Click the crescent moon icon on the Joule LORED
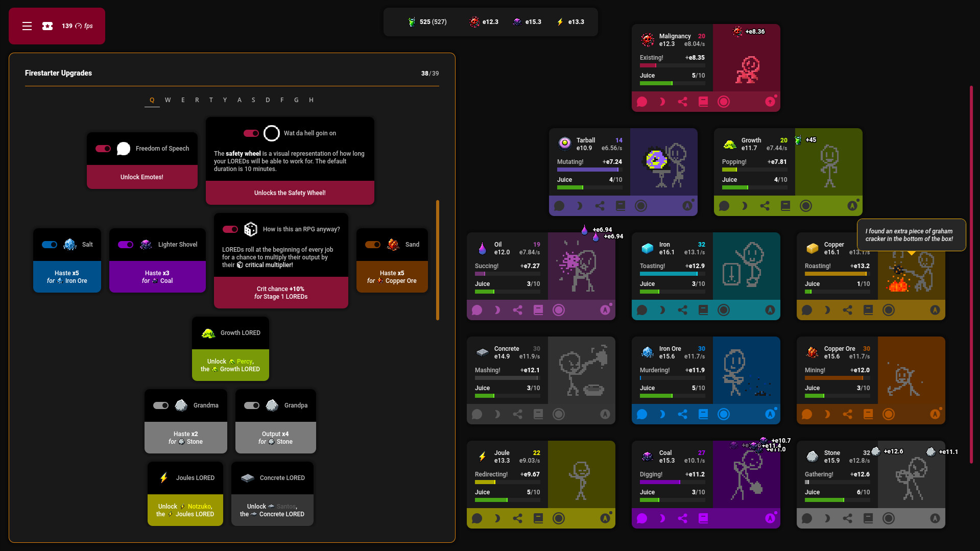Image resolution: width=980 pixels, height=551 pixels. click(497, 518)
